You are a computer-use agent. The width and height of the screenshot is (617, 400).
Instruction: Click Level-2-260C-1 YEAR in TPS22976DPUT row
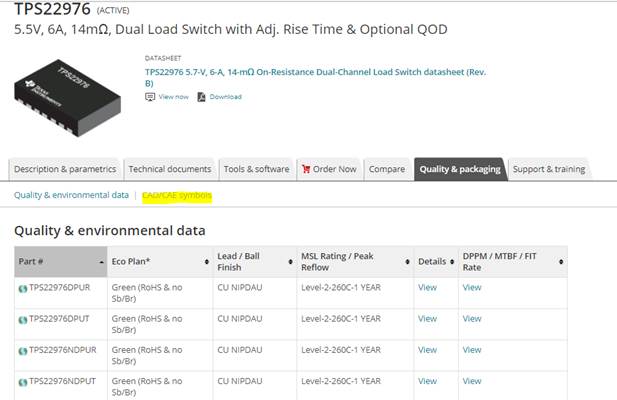coord(341,319)
